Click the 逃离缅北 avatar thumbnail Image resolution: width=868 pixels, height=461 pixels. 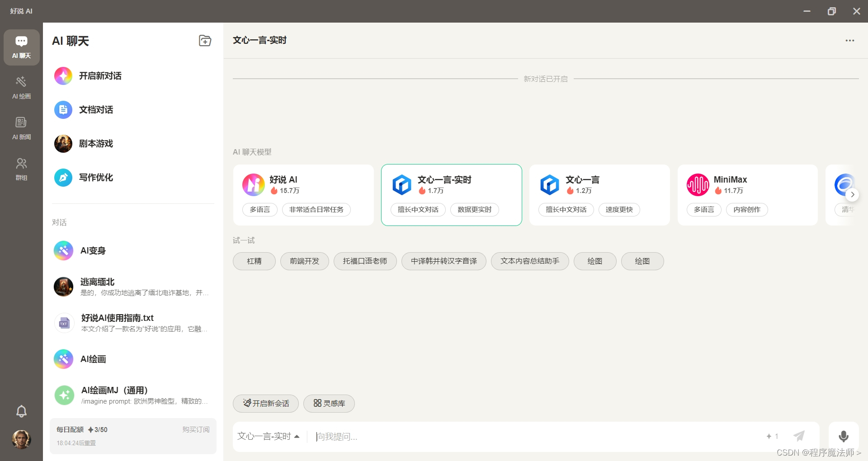(x=64, y=287)
